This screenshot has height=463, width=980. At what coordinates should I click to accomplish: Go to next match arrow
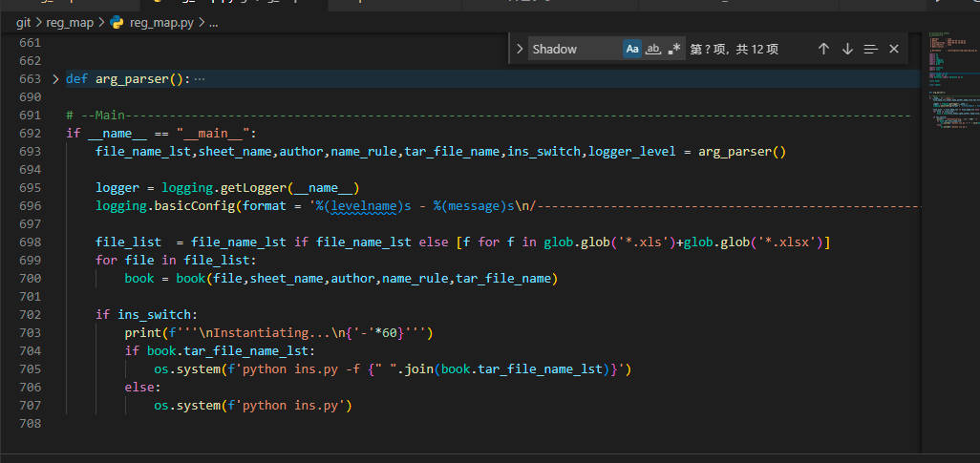847,49
